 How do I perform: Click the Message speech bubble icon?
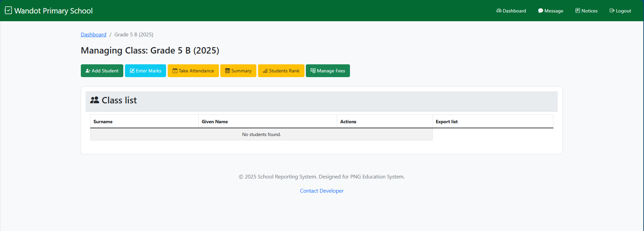click(x=540, y=11)
